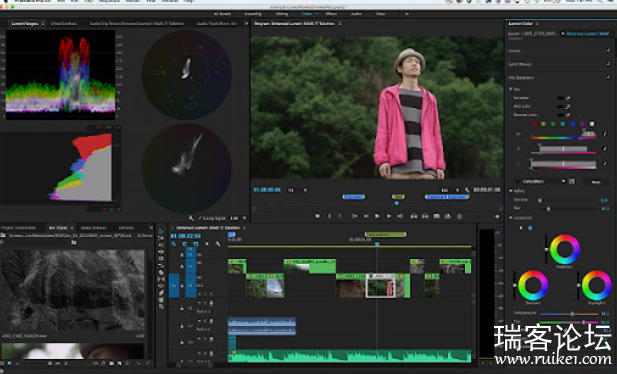The image size is (617, 374).
Task: Toggle Linked Selection in timeline header
Action: (196, 244)
